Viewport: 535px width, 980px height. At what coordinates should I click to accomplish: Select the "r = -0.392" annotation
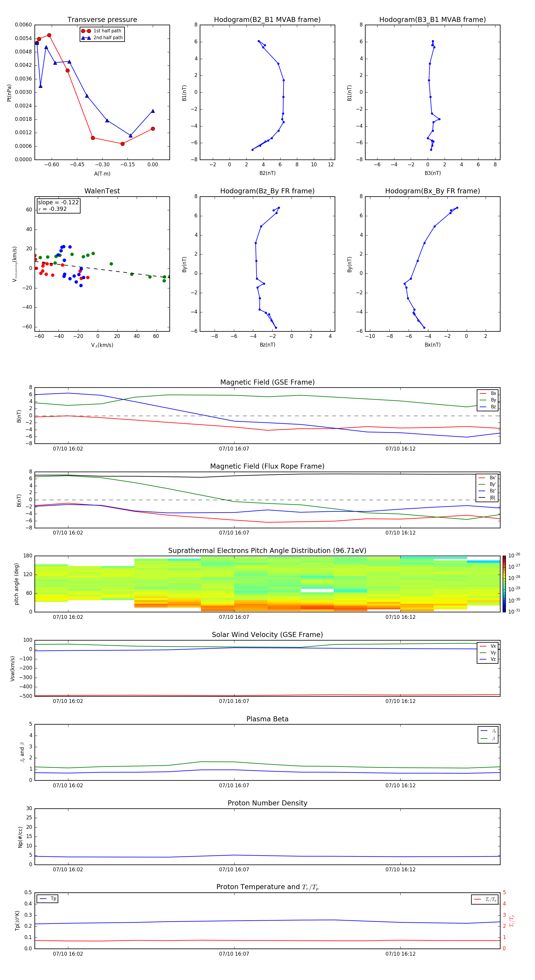[x=53, y=209]
